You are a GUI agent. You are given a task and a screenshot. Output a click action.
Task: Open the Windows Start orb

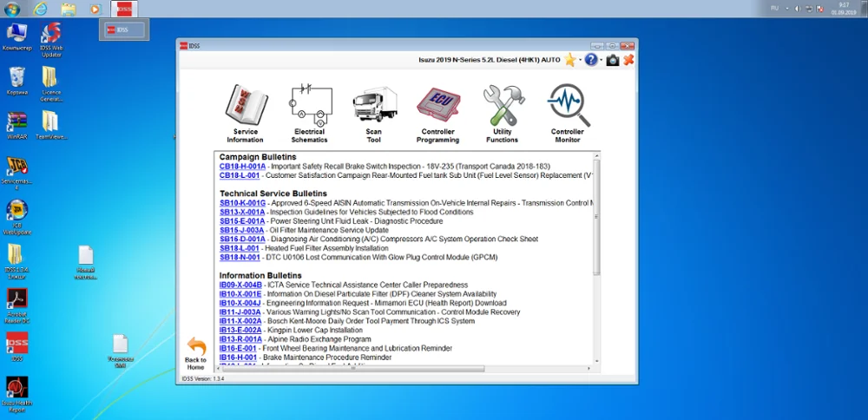[x=11, y=9]
